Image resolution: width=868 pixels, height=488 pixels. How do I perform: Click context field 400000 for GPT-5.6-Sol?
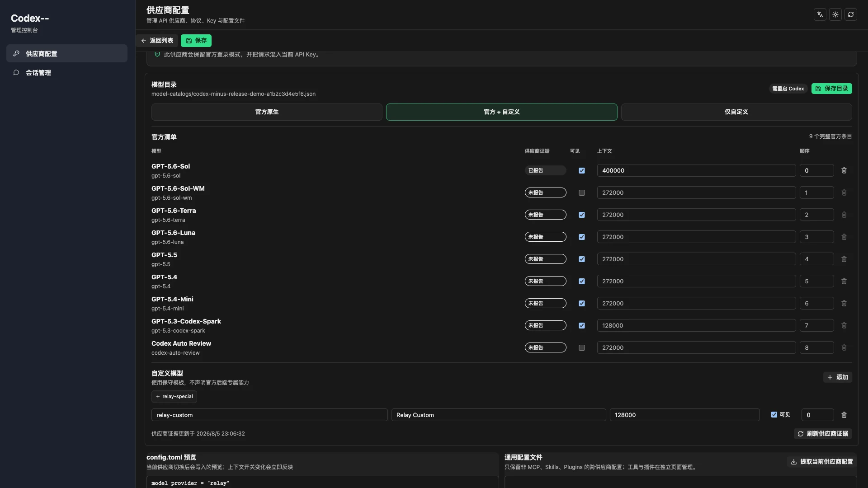pyautogui.click(x=696, y=170)
